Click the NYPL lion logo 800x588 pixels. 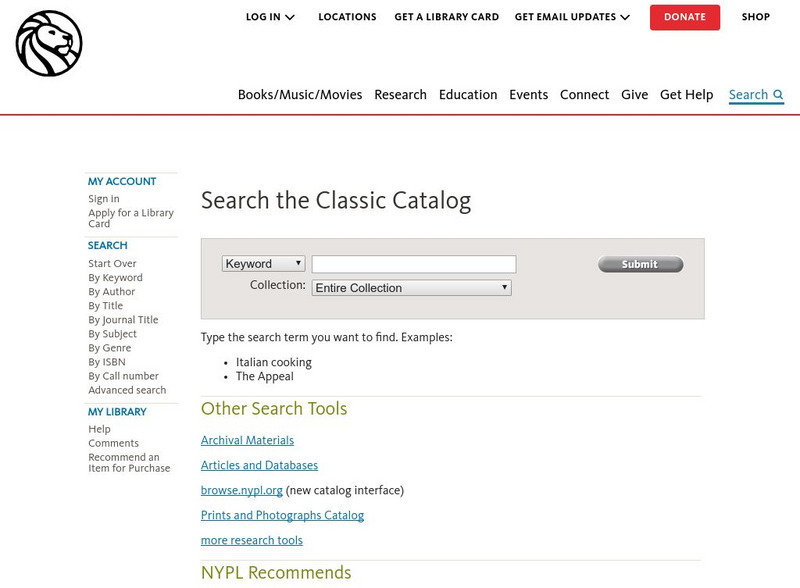(x=49, y=43)
